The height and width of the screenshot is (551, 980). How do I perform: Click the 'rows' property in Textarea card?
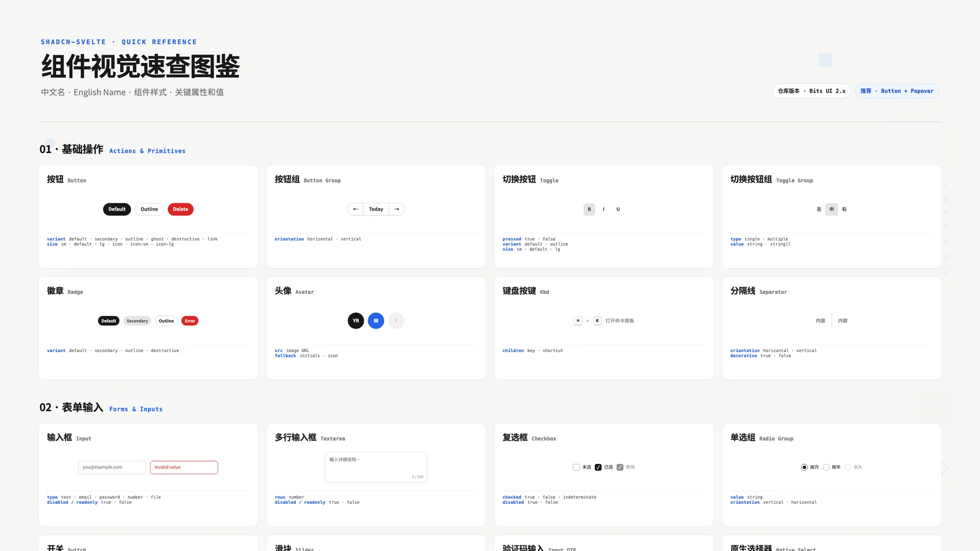click(280, 497)
